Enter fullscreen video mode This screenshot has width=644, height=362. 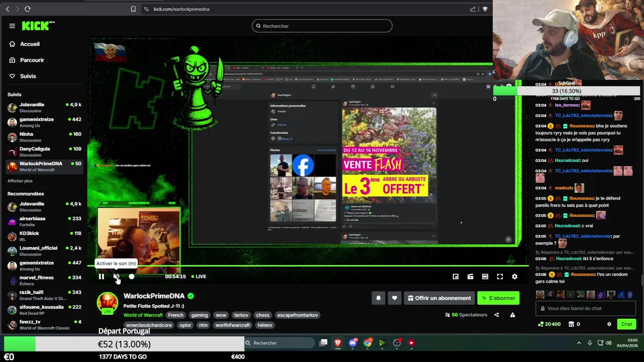pyautogui.click(x=500, y=277)
